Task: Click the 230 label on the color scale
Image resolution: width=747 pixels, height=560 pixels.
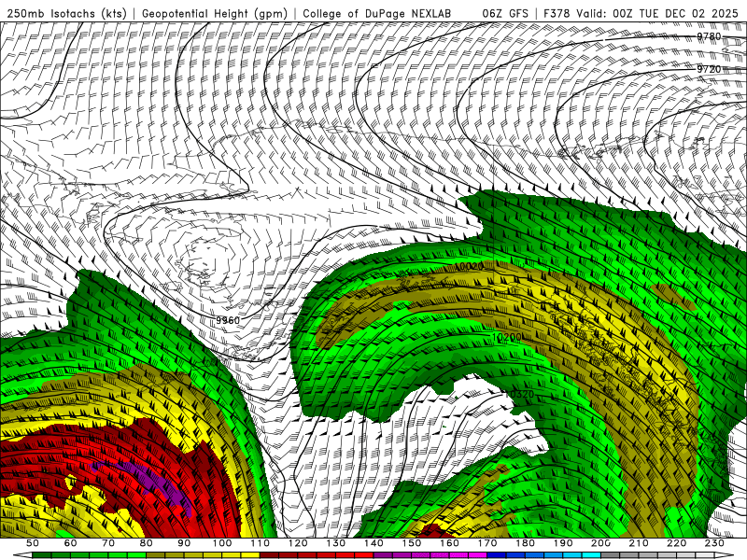Action: coord(714,543)
